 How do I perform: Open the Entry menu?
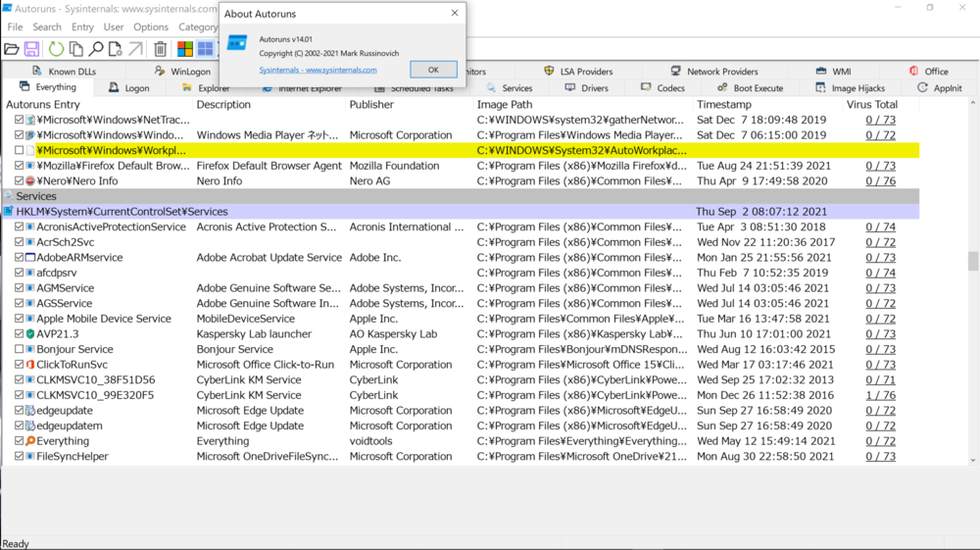82,26
